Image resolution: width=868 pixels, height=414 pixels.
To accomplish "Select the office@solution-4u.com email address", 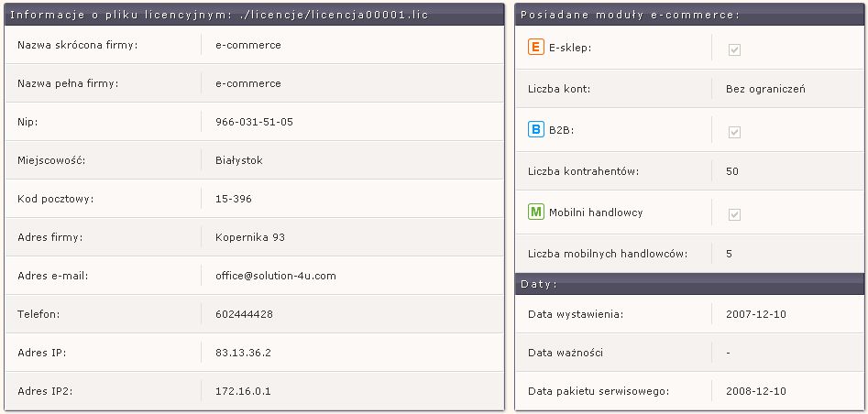I will click(276, 276).
